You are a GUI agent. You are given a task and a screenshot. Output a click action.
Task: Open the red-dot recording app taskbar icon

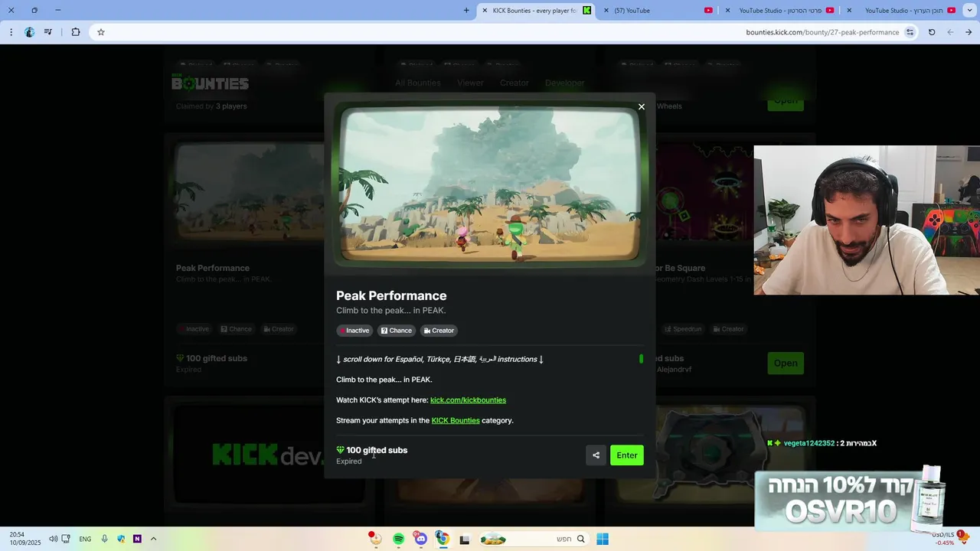(x=374, y=539)
